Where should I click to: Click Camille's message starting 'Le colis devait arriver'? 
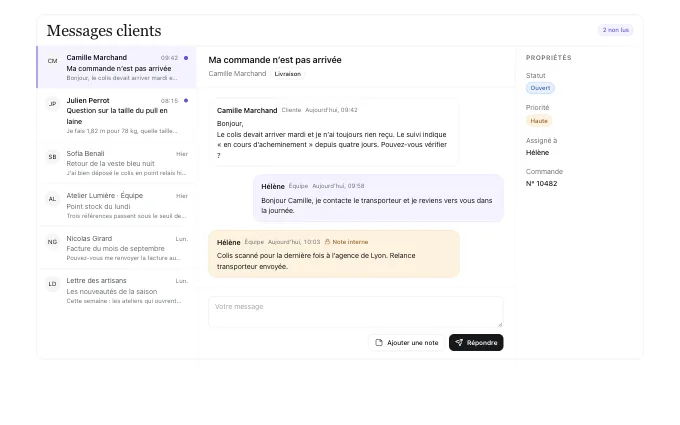(334, 132)
